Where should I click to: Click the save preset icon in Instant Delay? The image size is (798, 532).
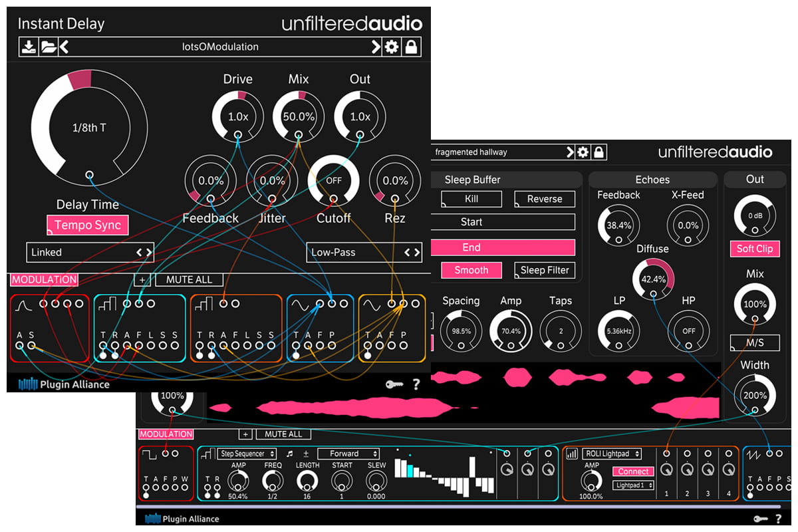coord(29,47)
